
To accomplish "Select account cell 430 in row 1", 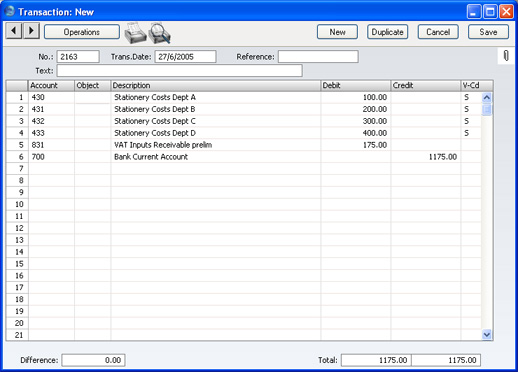I will click(x=51, y=97).
